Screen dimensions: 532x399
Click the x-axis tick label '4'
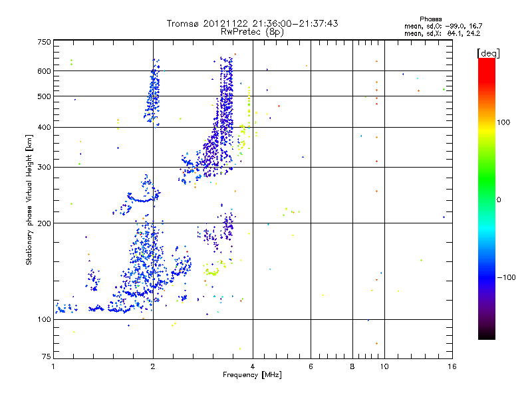[253, 366]
